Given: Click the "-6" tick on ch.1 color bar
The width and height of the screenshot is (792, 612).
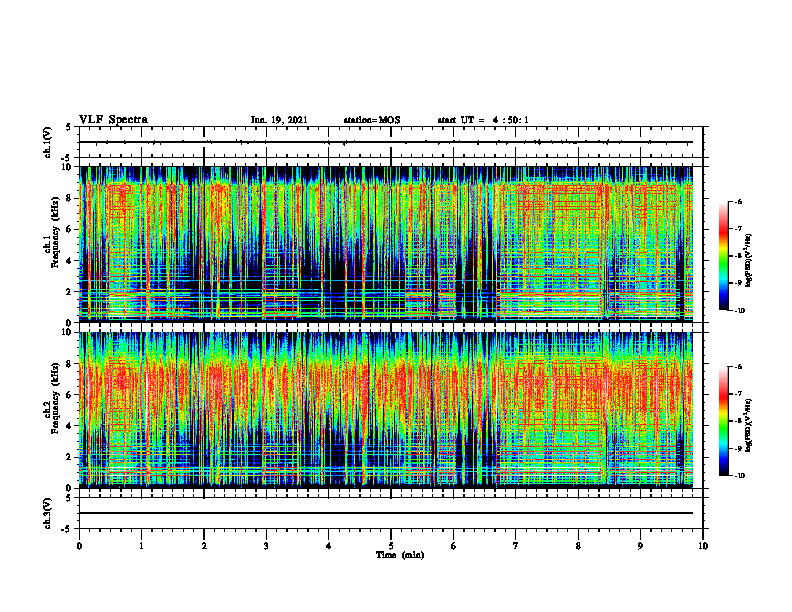Looking at the screenshot, I should [x=738, y=201].
